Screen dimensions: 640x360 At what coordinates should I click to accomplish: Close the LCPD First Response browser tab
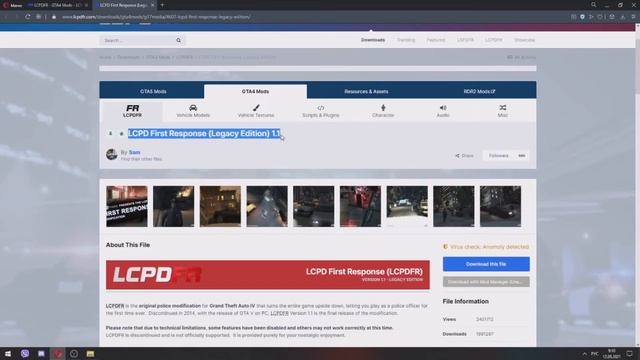click(x=153, y=5)
